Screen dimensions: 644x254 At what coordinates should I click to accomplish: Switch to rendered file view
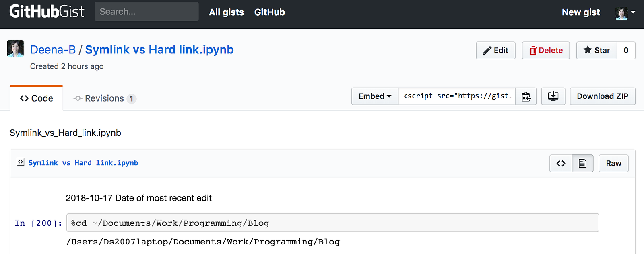click(582, 163)
